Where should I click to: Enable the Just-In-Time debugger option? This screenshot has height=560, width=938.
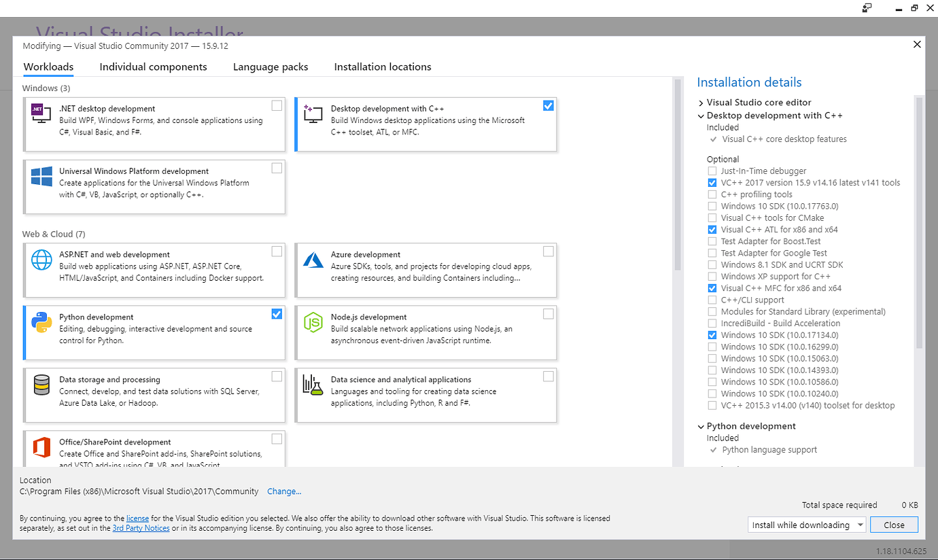pyautogui.click(x=712, y=171)
